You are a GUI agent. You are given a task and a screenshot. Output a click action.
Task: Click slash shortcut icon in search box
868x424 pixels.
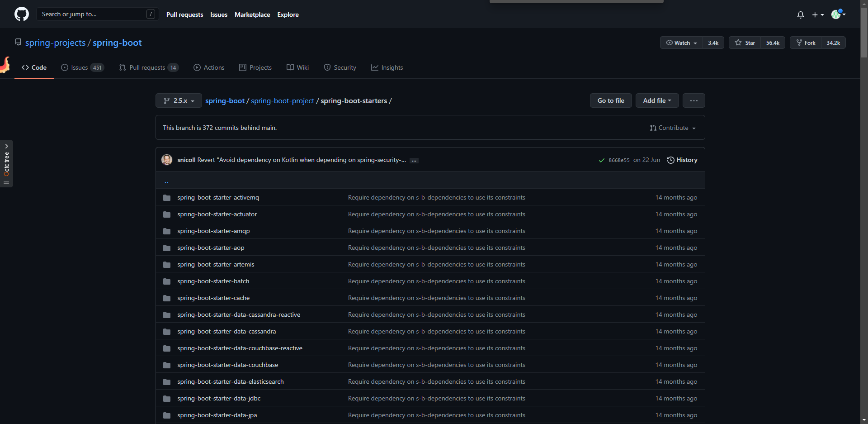(151, 14)
